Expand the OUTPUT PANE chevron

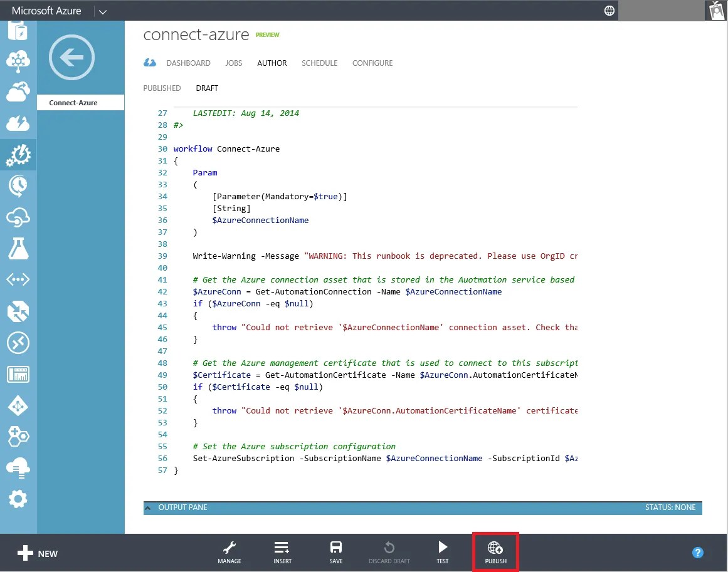tap(147, 508)
